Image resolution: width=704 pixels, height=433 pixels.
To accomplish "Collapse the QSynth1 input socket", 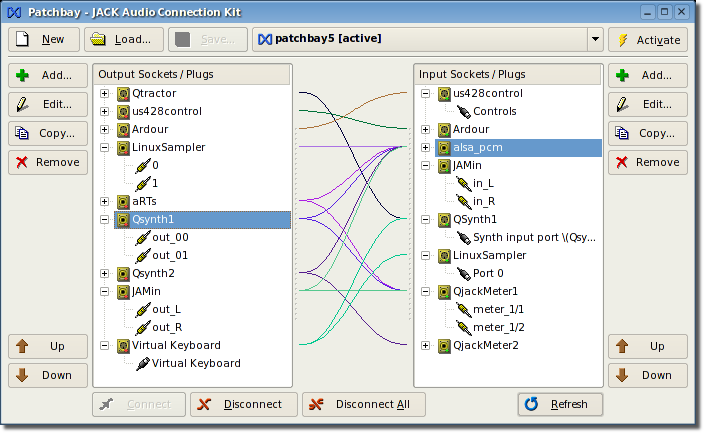I will (x=425, y=220).
